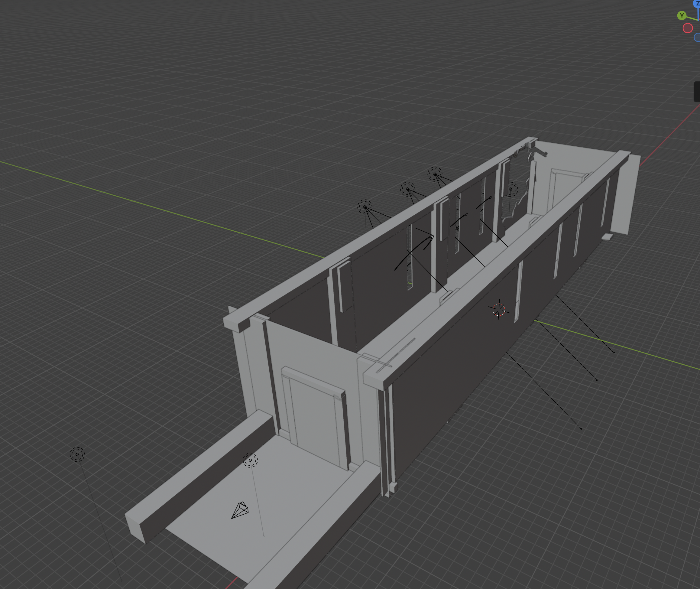Select the point light far left of the ramp
This screenshot has width=700, height=589.
pos(77,454)
